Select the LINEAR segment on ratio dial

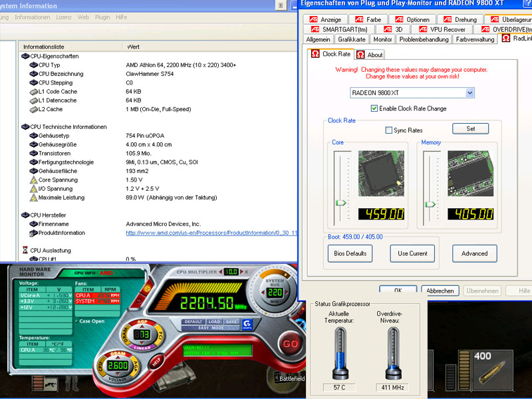tap(142, 347)
